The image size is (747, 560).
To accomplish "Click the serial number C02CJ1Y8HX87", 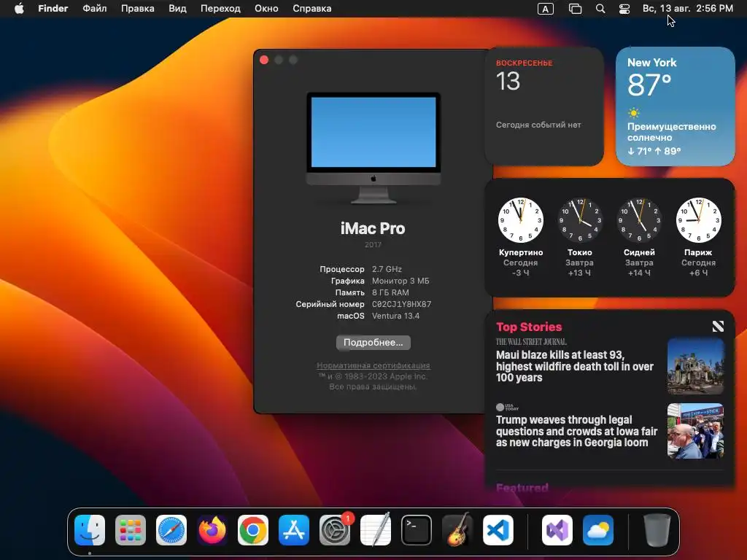I will click(x=402, y=304).
